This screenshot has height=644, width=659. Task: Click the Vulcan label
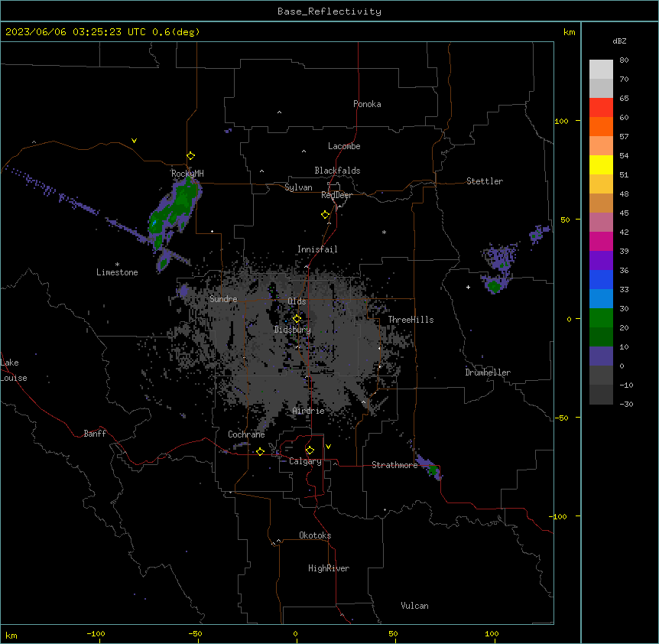(x=414, y=606)
